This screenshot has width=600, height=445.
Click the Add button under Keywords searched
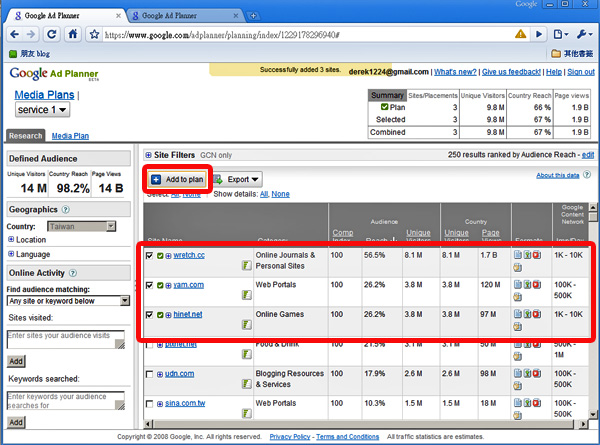coord(16,422)
